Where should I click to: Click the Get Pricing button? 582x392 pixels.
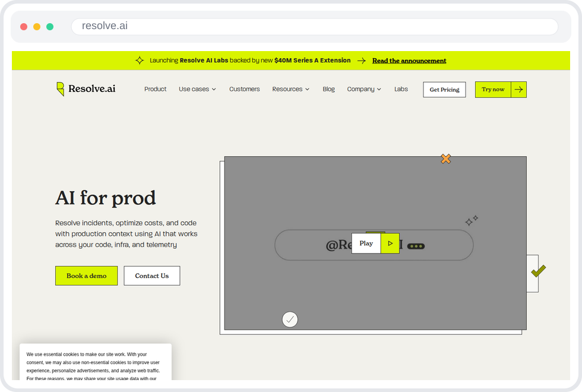[x=444, y=90]
